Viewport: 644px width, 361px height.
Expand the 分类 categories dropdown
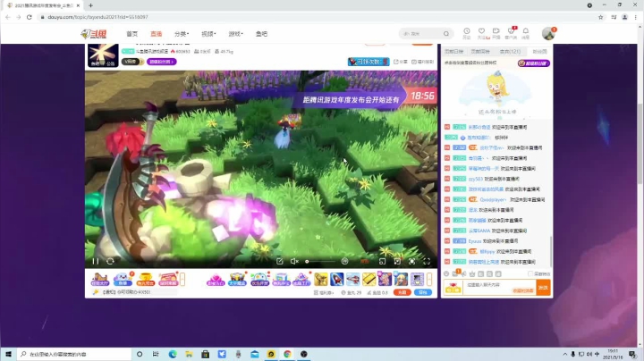coord(182,34)
